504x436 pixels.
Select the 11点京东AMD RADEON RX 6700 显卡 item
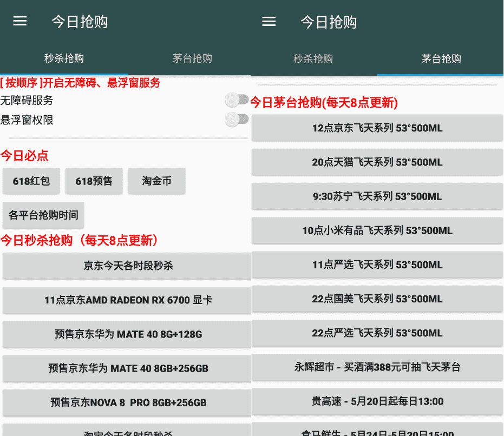[126, 300]
